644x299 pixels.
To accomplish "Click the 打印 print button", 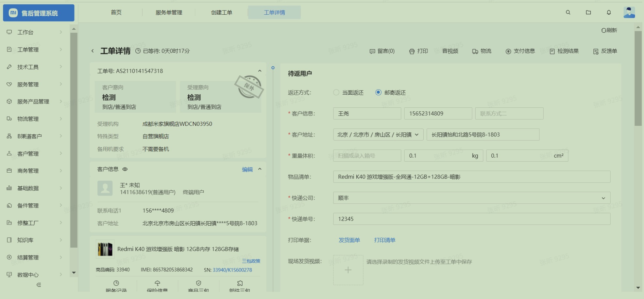I will (x=418, y=51).
